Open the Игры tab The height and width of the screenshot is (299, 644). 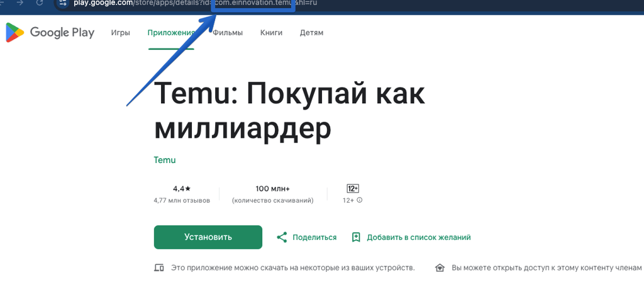pos(120,33)
